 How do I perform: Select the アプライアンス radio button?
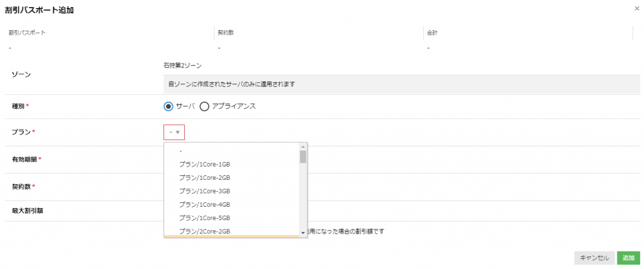click(x=204, y=106)
